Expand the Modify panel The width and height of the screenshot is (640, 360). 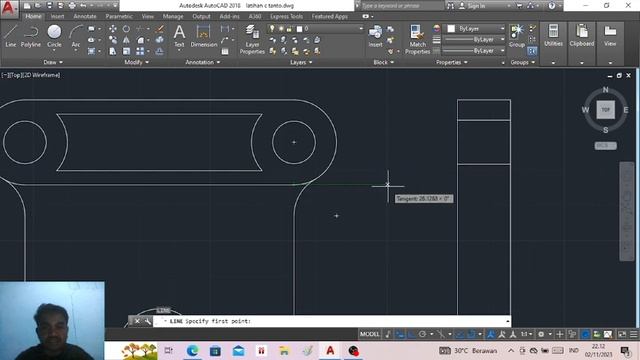coord(136,62)
